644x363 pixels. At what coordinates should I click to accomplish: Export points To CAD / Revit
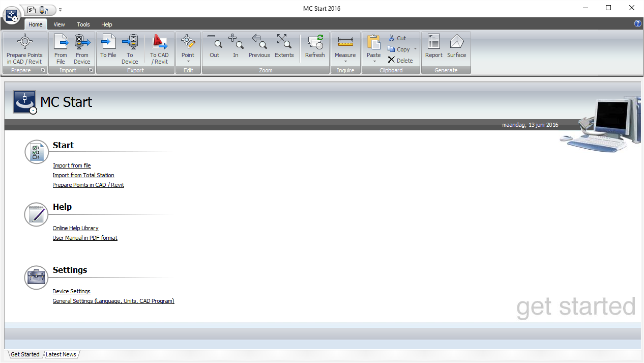[x=159, y=49]
